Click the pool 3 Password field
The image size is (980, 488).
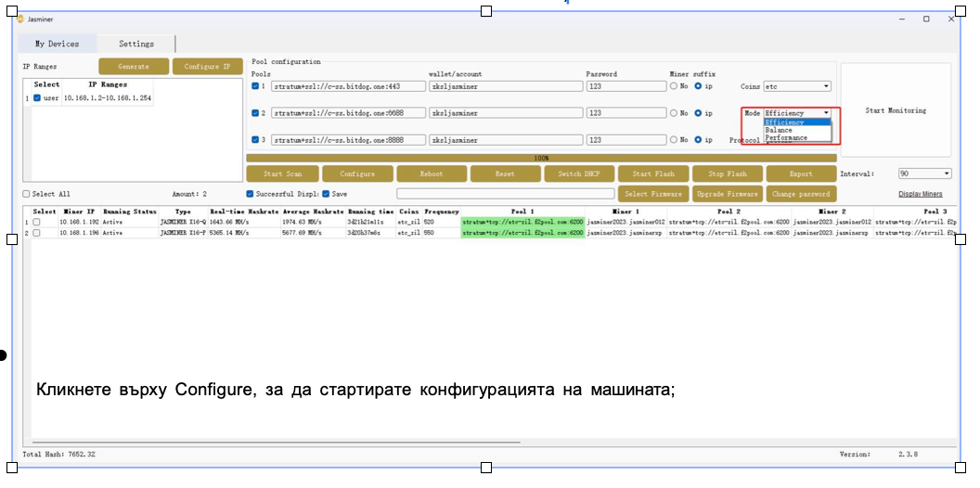tap(626, 140)
